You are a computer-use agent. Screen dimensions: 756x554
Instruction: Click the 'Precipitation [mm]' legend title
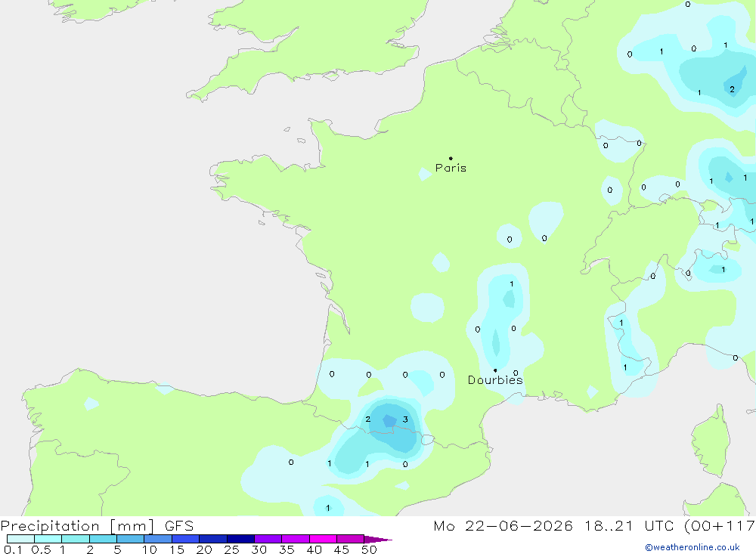(x=77, y=526)
